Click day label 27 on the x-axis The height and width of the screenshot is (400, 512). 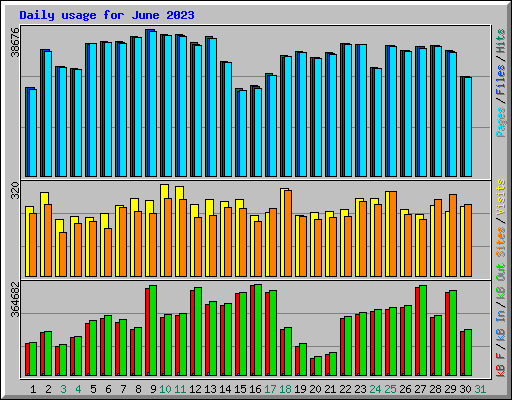pos(420,389)
